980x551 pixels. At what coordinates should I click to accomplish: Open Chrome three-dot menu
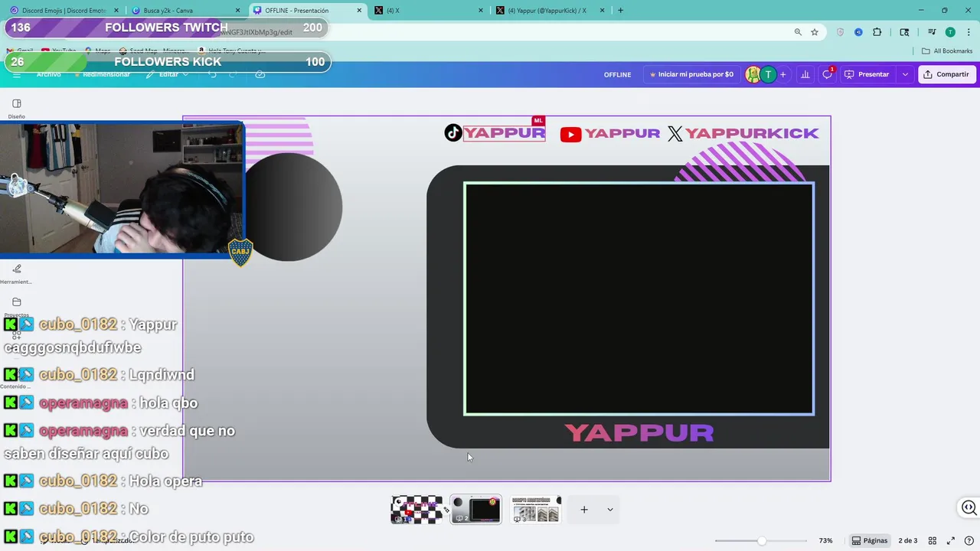pos(968,32)
